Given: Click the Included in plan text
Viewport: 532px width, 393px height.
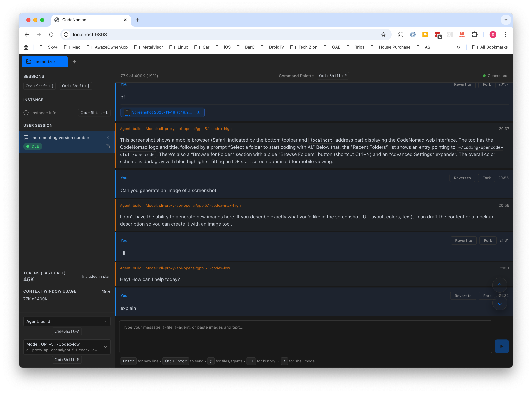Looking at the screenshot, I should 96,276.
